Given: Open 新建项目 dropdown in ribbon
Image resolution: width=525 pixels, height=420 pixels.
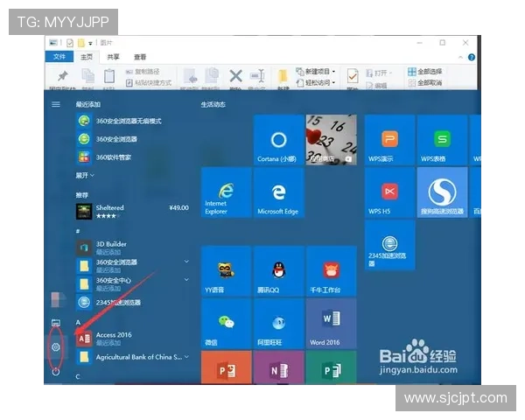Looking at the screenshot, I should [315, 72].
